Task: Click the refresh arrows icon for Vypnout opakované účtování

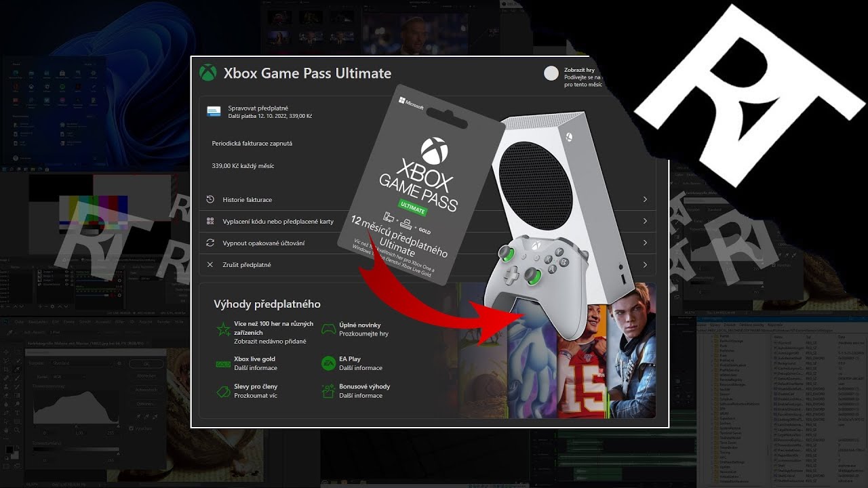Action: point(210,243)
